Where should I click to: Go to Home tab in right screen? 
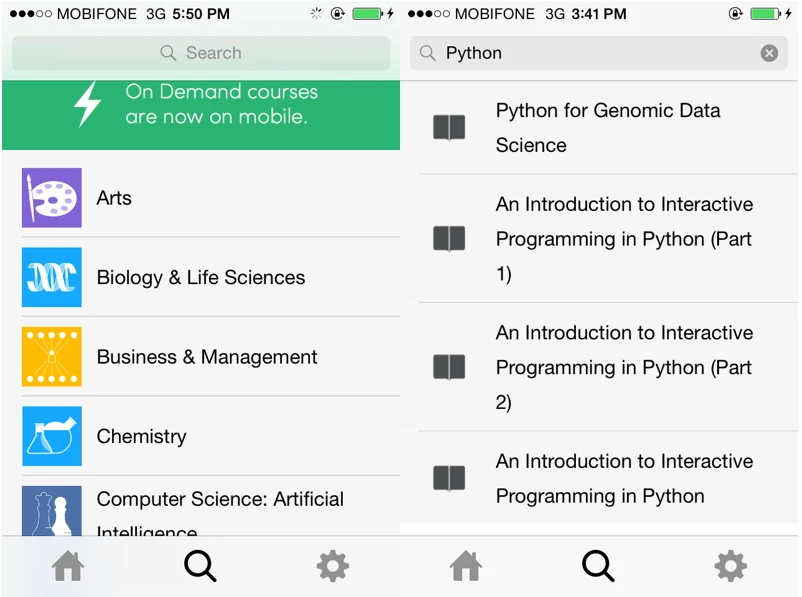point(466,567)
